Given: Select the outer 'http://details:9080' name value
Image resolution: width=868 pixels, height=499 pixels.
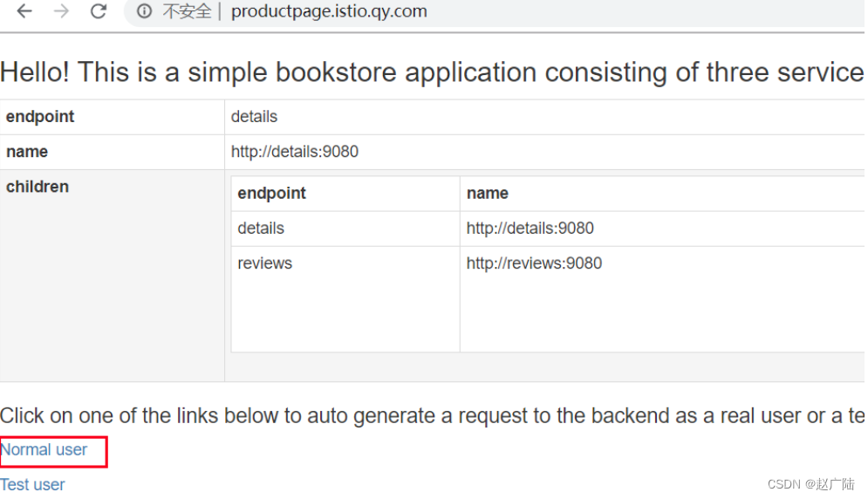Looking at the screenshot, I should (x=295, y=152).
